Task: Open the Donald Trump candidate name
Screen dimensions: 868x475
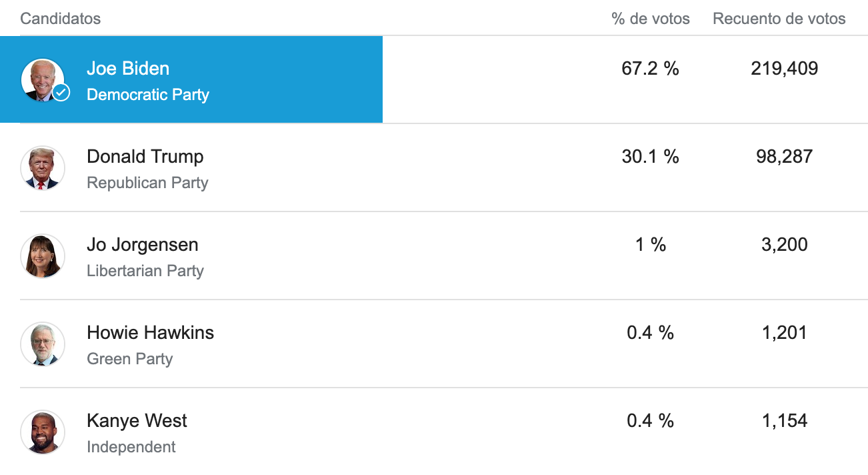Action: pyautogui.click(x=145, y=157)
